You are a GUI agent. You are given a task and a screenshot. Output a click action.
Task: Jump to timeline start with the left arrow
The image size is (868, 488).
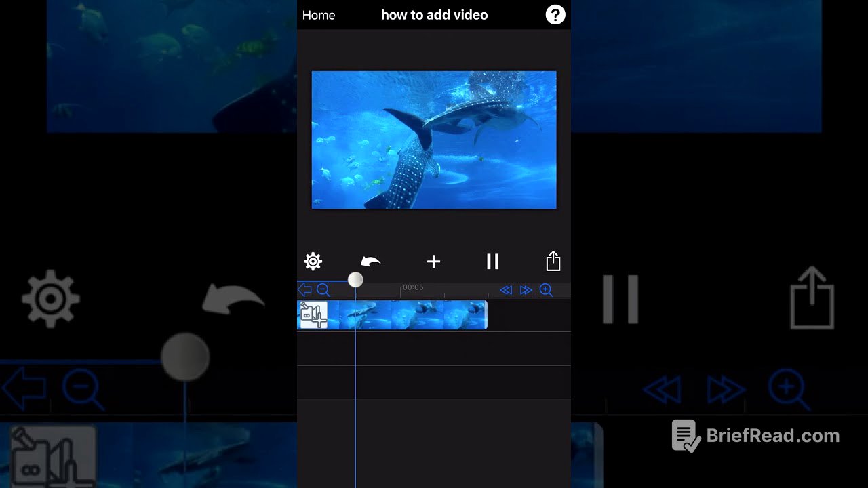point(304,290)
